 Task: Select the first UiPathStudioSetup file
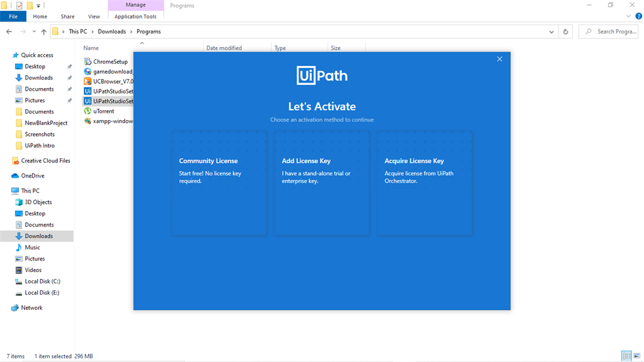pos(108,91)
